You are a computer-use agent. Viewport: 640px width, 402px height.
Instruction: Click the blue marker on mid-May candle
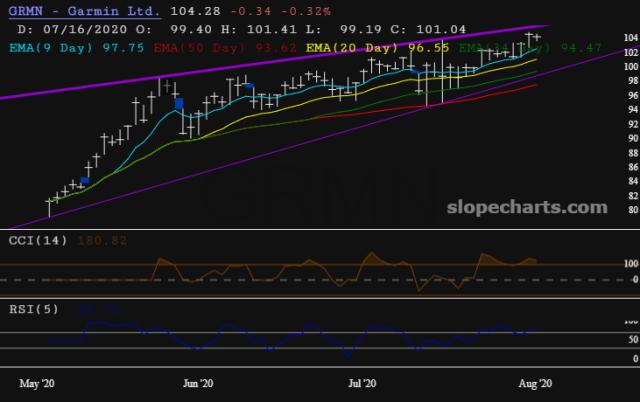point(84,180)
